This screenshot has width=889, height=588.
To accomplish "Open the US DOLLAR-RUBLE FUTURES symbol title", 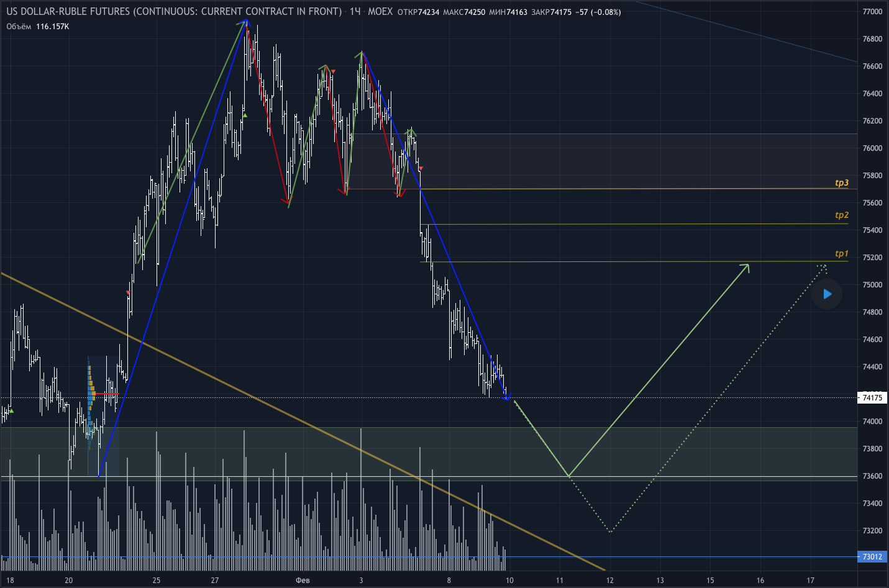I will (174, 12).
